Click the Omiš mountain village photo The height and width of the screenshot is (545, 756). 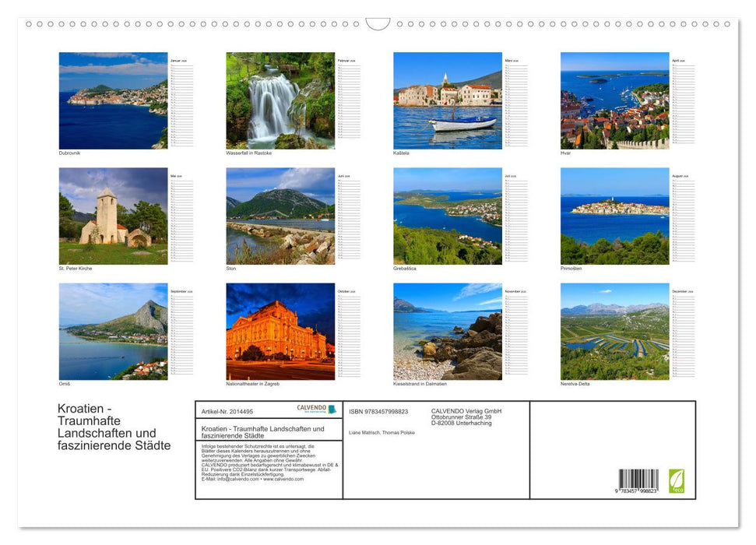click(113, 332)
